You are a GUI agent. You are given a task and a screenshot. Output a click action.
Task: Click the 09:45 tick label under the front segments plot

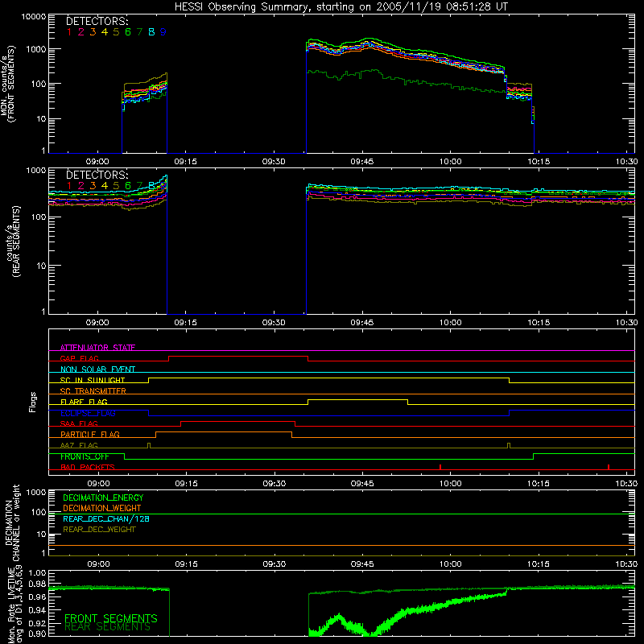click(362, 162)
